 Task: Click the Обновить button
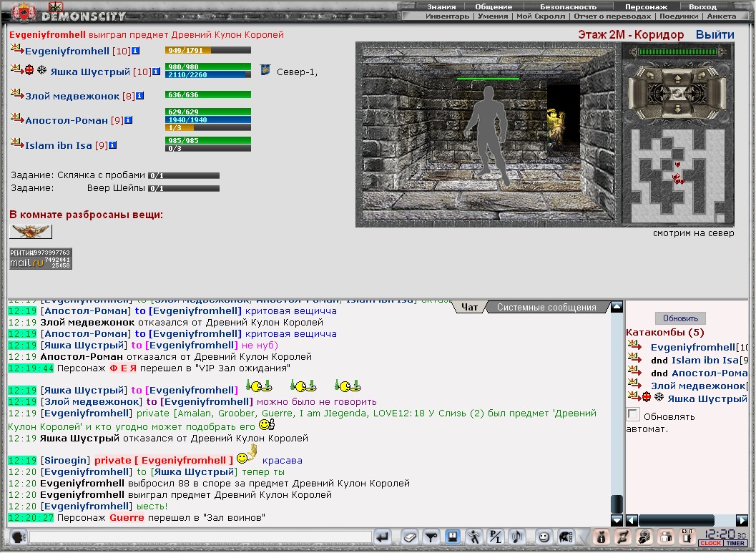(679, 318)
